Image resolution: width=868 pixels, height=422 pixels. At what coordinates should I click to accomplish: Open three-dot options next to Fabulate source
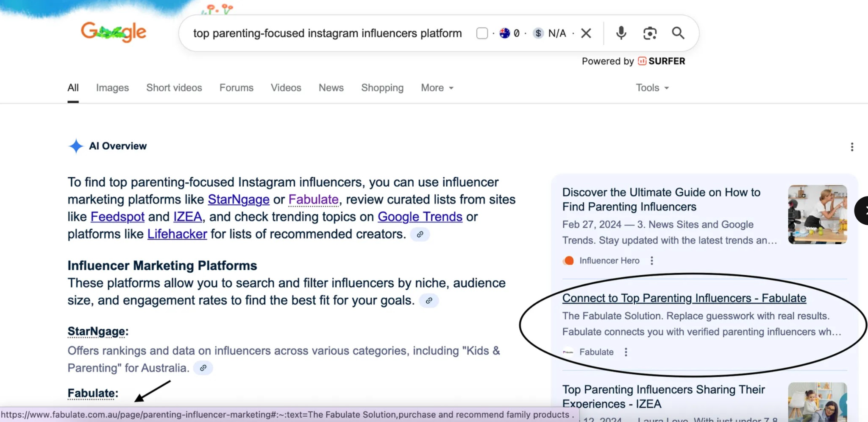pyautogui.click(x=626, y=352)
